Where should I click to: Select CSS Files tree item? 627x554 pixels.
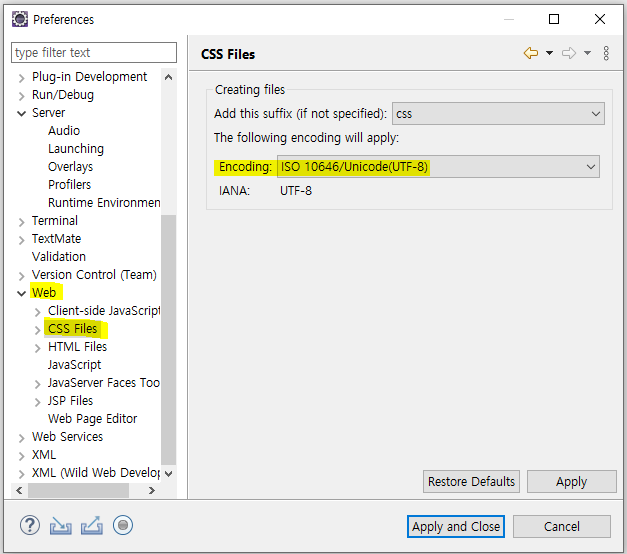point(72,329)
